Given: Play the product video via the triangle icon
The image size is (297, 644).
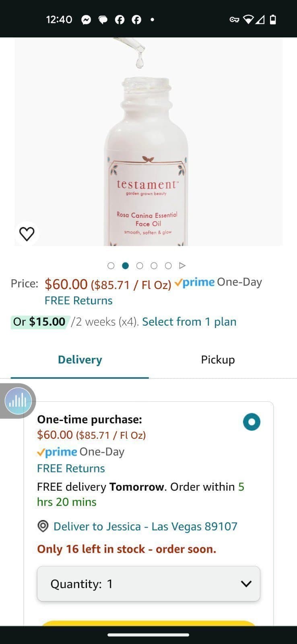Looking at the screenshot, I should tap(183, 265).
